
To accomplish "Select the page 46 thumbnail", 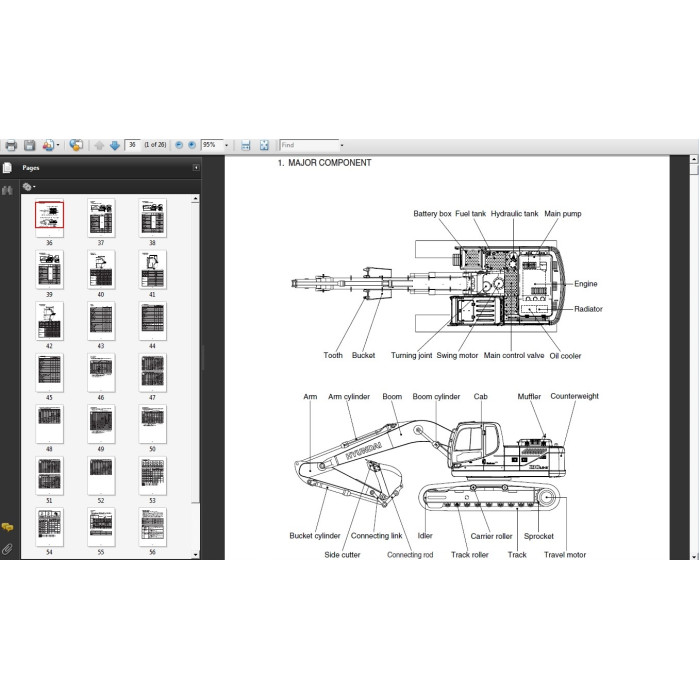I will click(101, 373).
